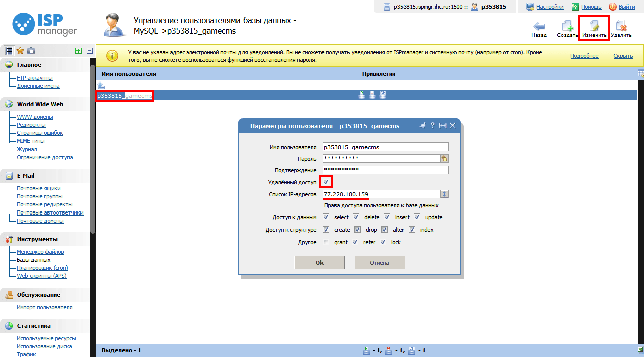Open Менеджер файлов in the sidebar
644x357 pixels.
[40, 252]
